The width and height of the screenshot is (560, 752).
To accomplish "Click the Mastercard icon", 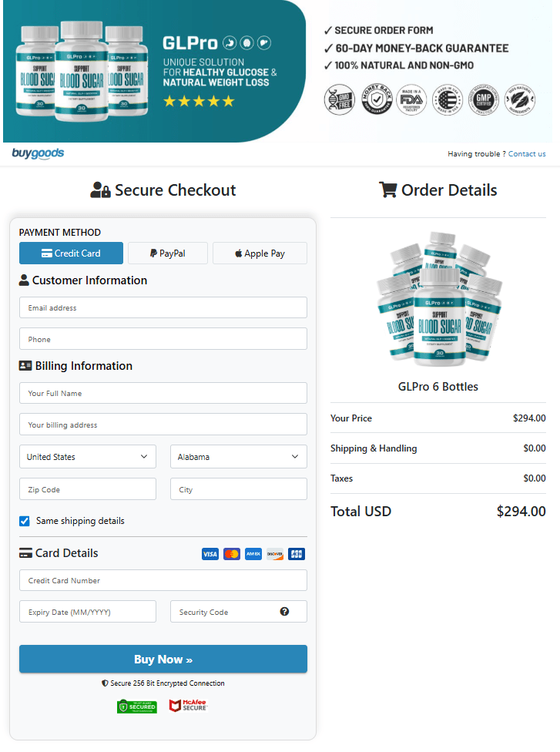I will point(231,553).
